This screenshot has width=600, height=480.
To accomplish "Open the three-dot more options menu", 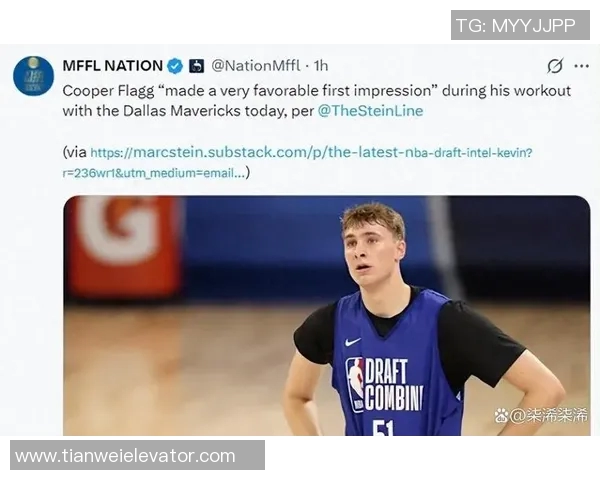I will [x=581, y=66].
